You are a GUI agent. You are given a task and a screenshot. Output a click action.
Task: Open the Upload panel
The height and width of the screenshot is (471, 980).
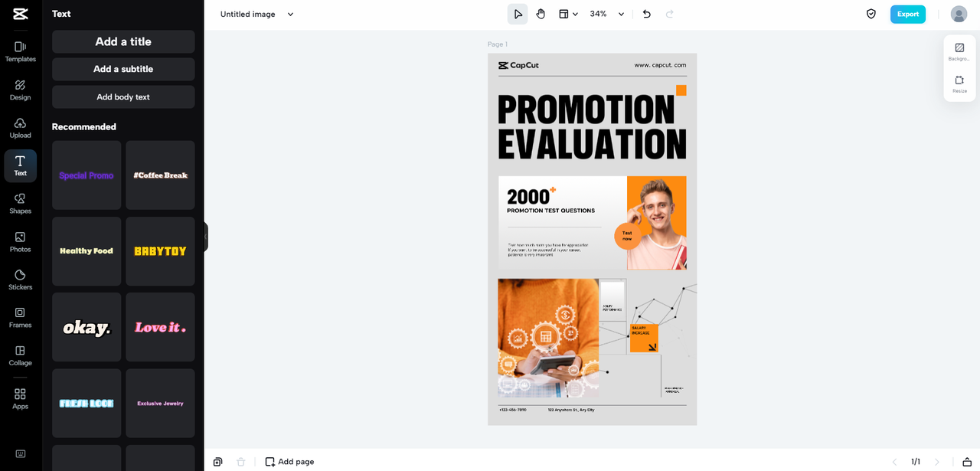click(x=20, y=128)
